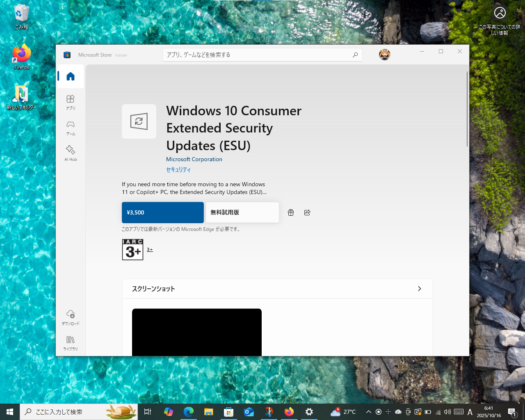The height and width of the screenshot is (420, 525).
Task: Switch to the ゲーム tab
Action: 70,127
